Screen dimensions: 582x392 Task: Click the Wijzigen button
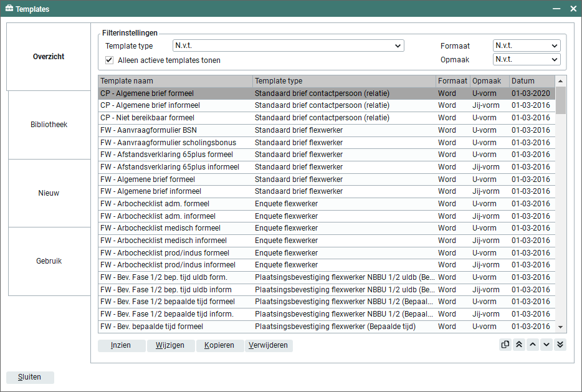point(170,345)
